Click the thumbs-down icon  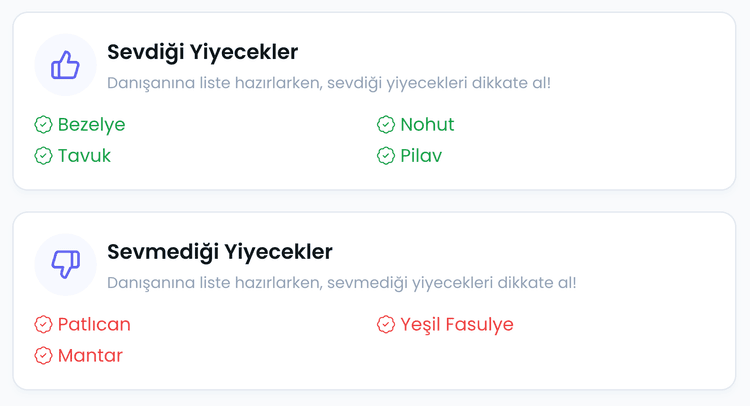click(65, 265)
